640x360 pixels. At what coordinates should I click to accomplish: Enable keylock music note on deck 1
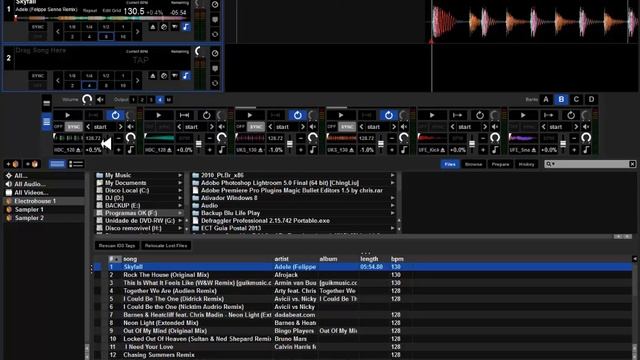(186, 27)
